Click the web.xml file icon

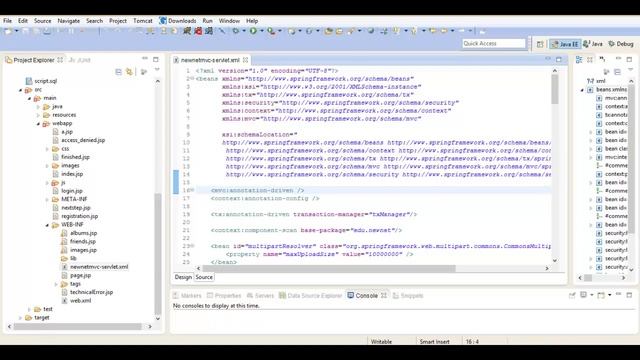coord(64,300)
